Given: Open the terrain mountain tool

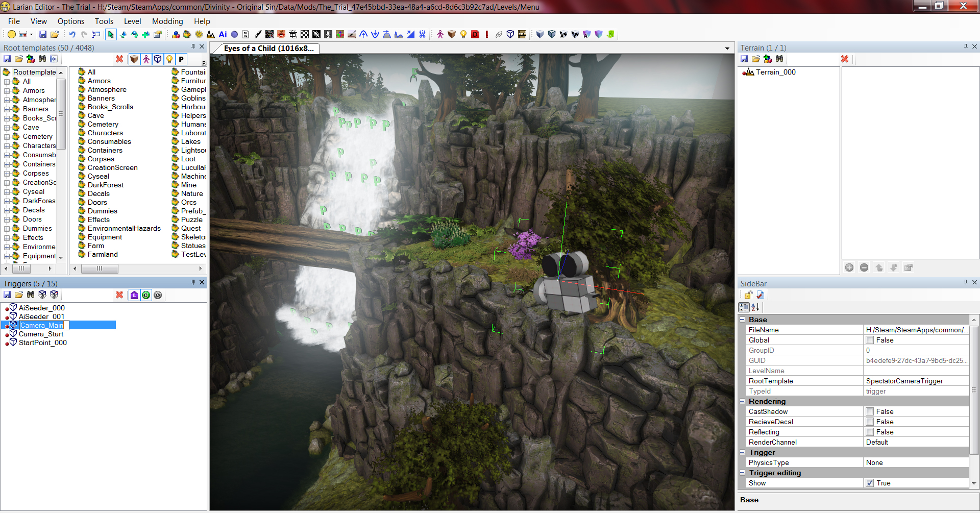Looking at the screenshot, I should click(211, 34).
